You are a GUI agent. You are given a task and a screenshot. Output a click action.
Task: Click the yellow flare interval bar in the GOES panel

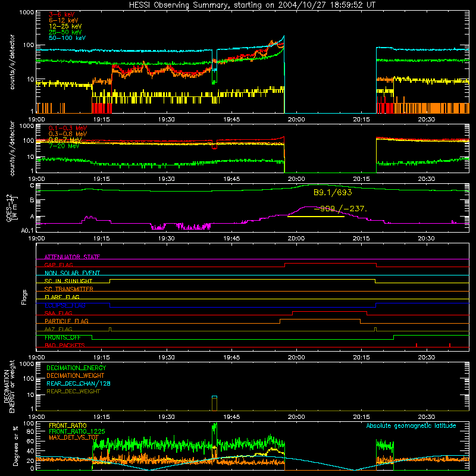[x=316, y=217]
